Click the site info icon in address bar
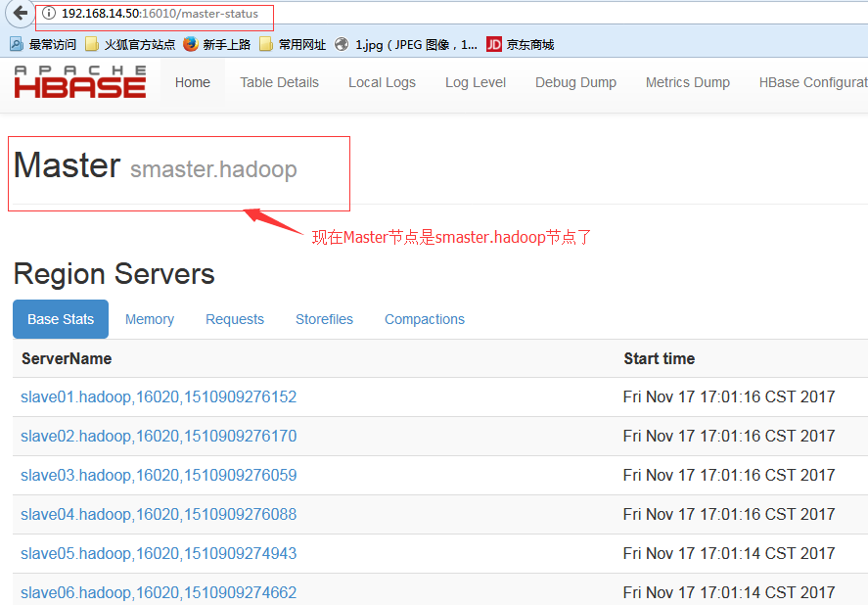Screen dimensions: 868x605 tap(49, 14)
